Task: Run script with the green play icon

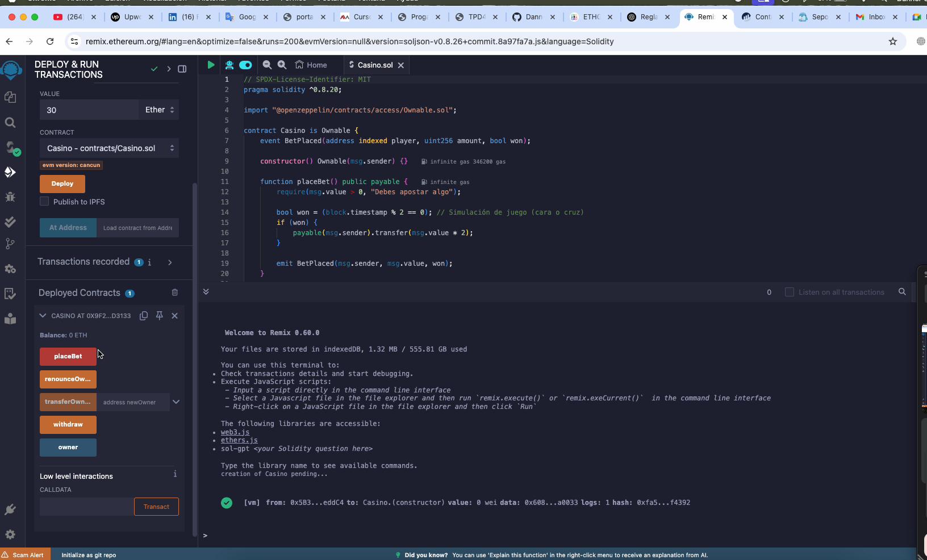Action: pos(211,65)
